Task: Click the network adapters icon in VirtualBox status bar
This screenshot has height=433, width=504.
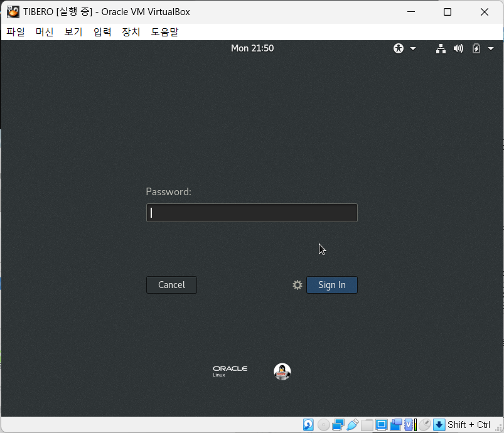Action: (338, 425)
